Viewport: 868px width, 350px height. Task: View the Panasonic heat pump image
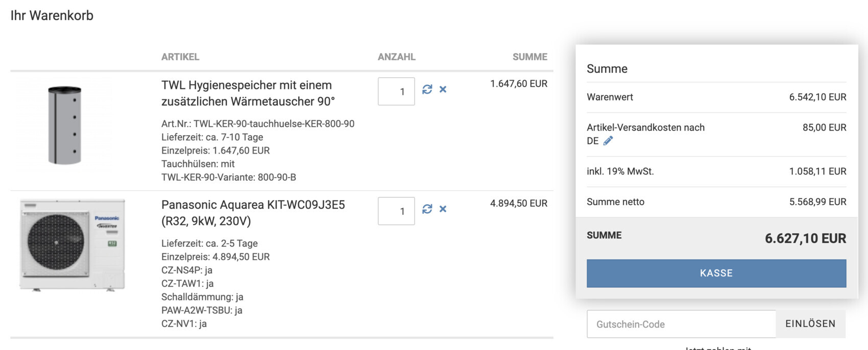(x=72, y=245)
